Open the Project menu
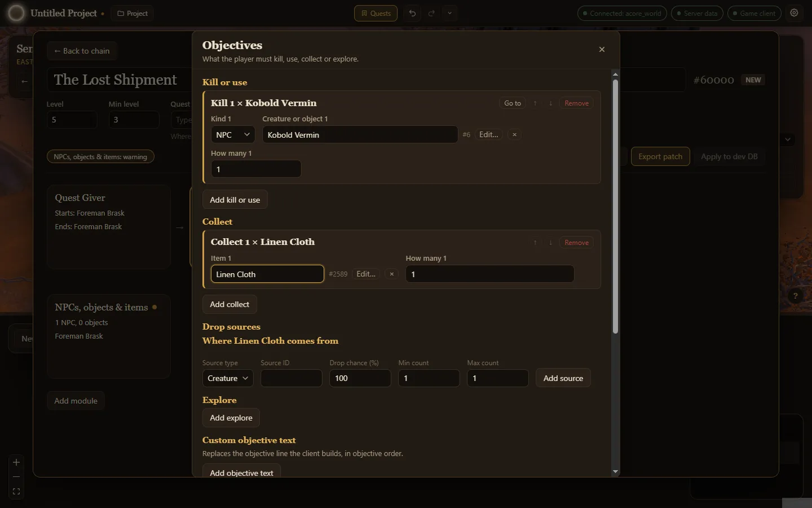 coord(133,14)
